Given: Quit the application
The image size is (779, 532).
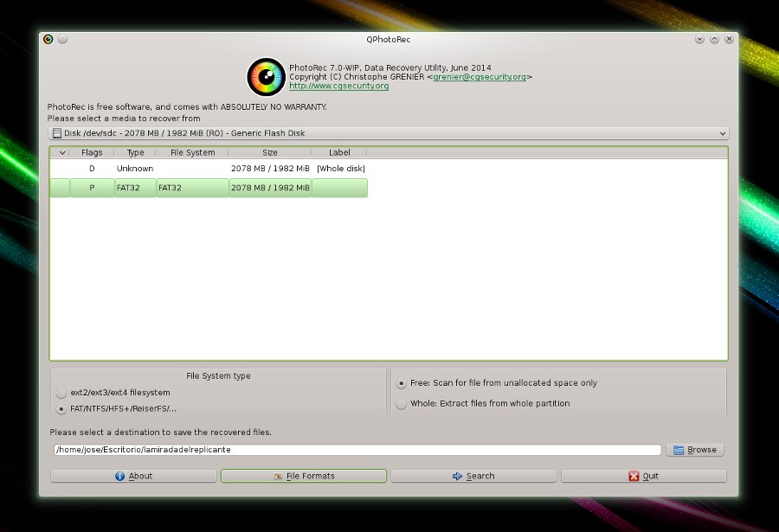Looking at the screenshot, I should click(644, 476).
